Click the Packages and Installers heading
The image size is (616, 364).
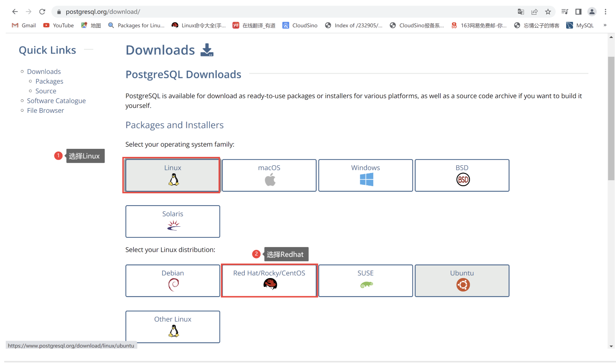175,125
